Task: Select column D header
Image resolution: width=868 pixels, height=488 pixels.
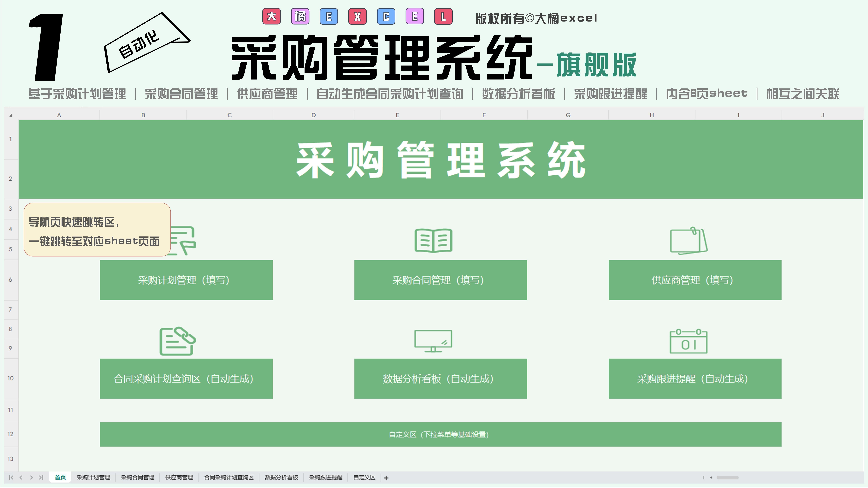Action: (x=313, y=115)
